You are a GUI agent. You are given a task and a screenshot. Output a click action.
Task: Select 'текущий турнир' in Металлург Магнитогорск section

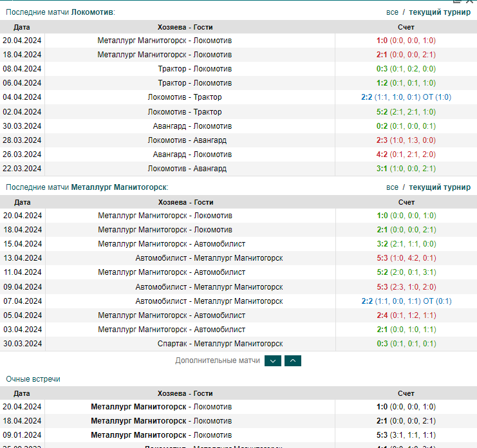440,187
